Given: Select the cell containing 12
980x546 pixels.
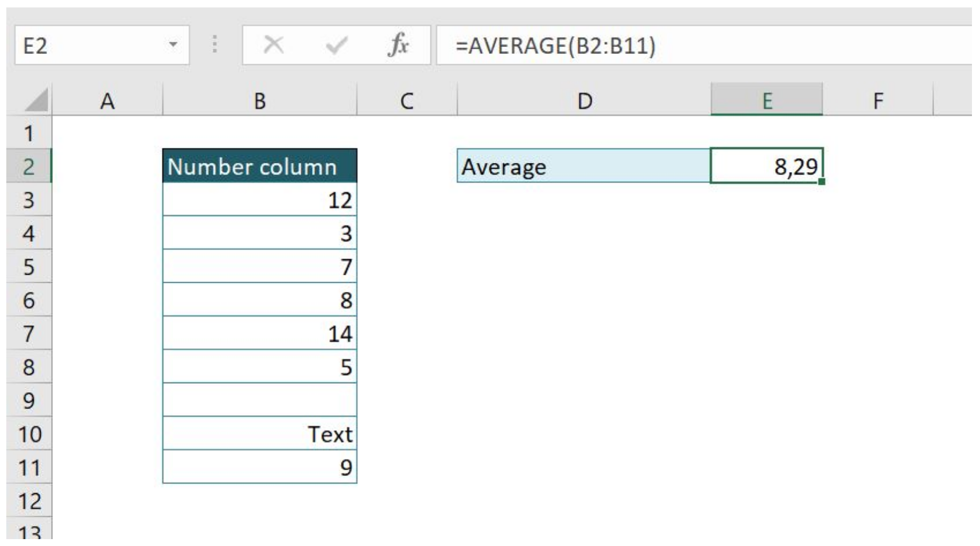Looking at the screenshot, I should [261, 199].
